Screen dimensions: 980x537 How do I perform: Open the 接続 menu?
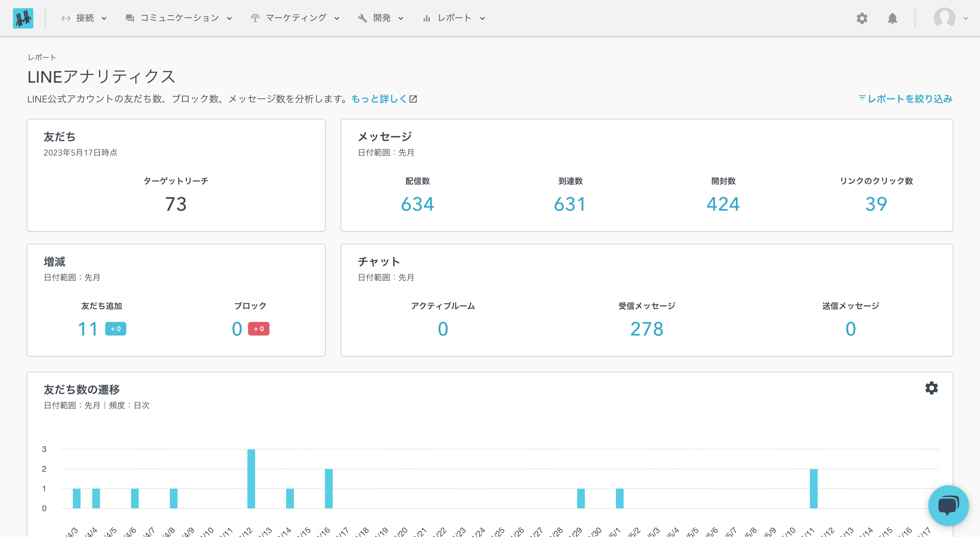click(x=84, y=18)
